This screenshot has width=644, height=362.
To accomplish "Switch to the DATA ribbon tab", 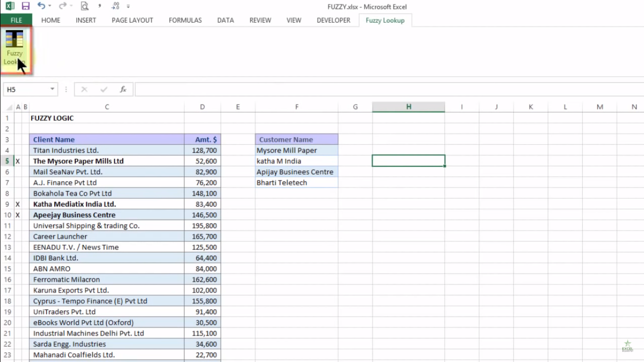I will 225,20.
